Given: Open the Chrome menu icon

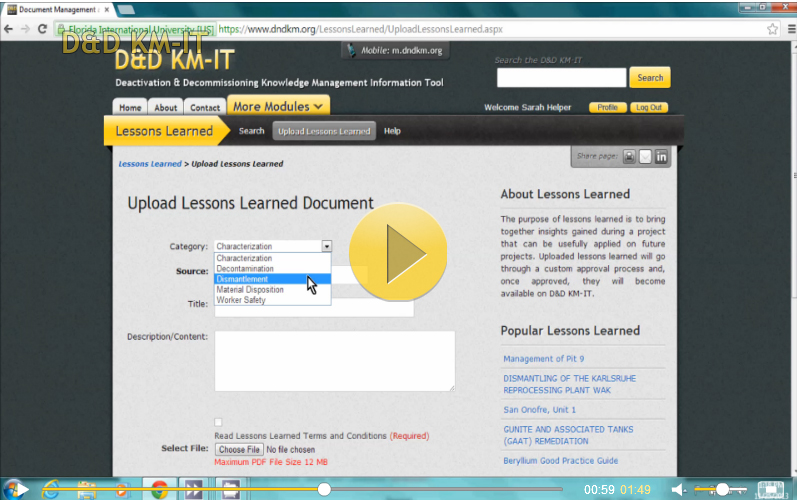Looking at the screenshot, I should [791, 29].
